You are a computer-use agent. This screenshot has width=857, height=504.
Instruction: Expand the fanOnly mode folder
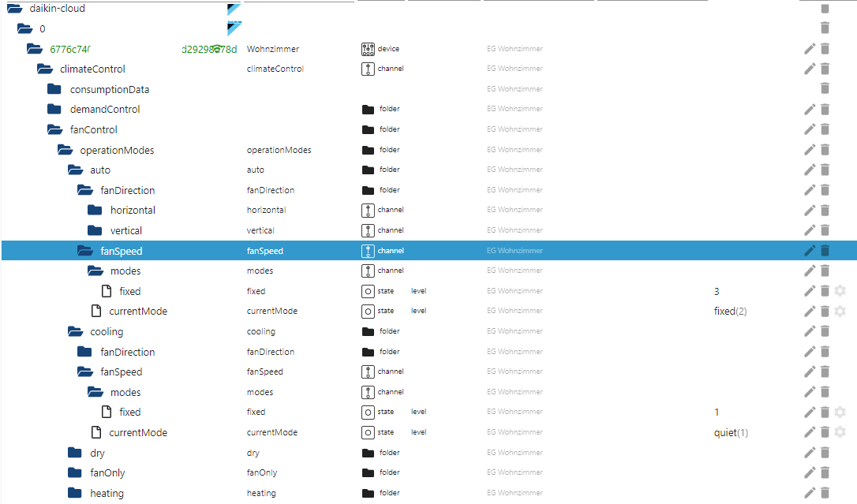[74, 472]
